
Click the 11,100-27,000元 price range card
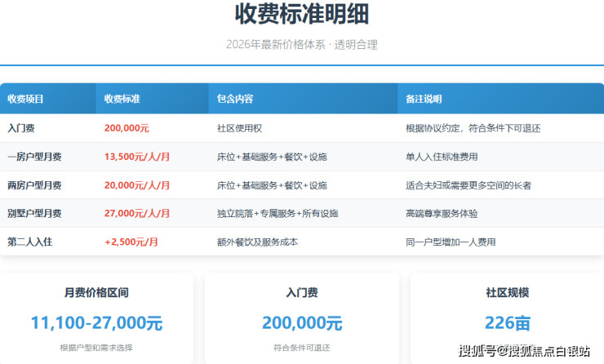96,322
